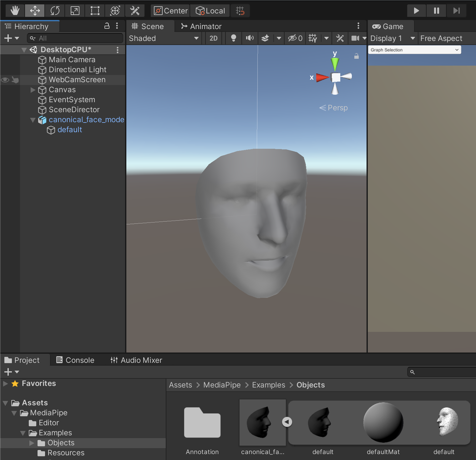Select the Scale tool
The width and height of the screenshot is (476, 460).
pyautogui.click(x=75, y=11)
